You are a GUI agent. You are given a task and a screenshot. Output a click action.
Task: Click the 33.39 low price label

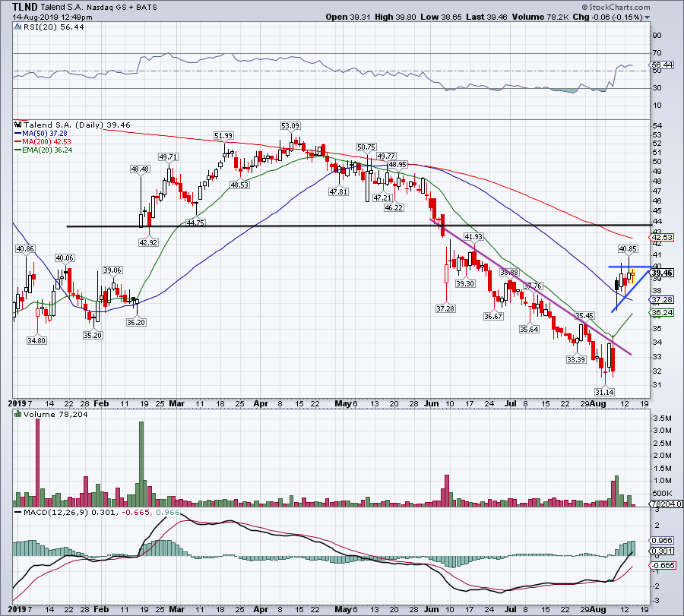(576, 360)
